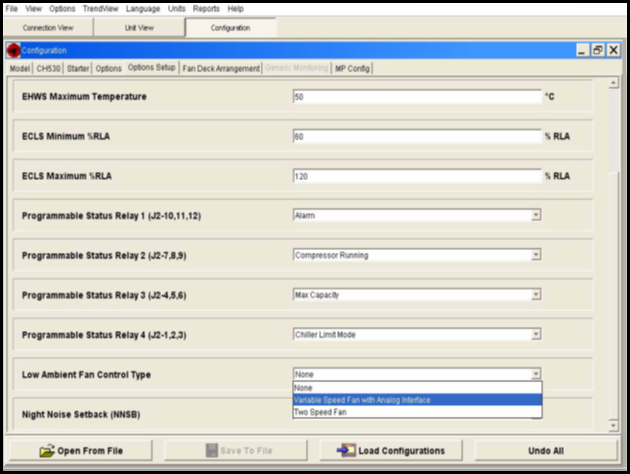Expand Programmable Status Relay 3 dropdown
630x474 pixels.
click(x=536, y=295)
